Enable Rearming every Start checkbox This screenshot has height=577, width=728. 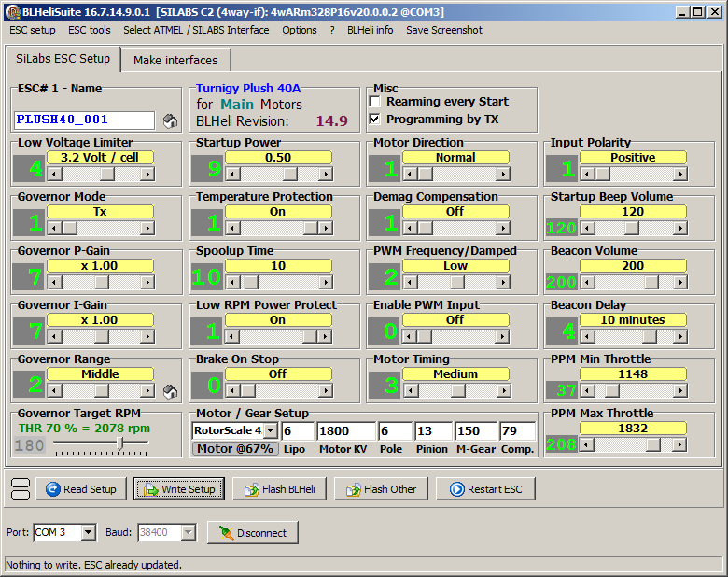[375, 102]
